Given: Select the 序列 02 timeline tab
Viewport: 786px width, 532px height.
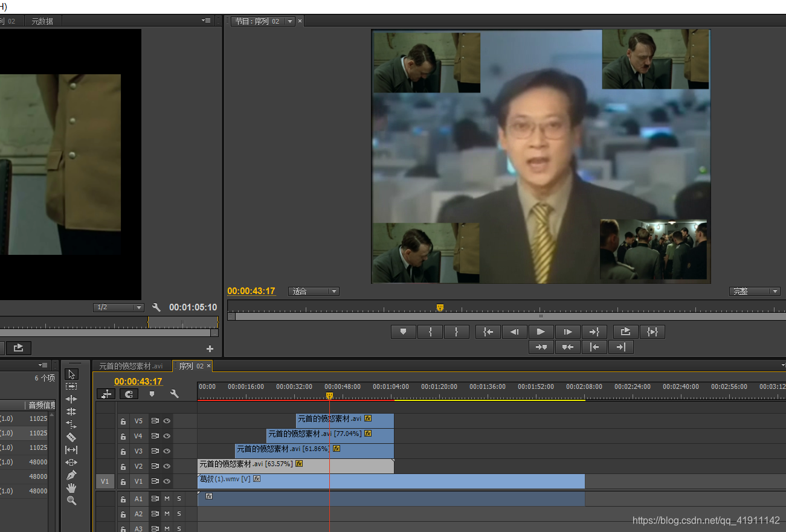Looking at the screenshot, I should coord(192,366).
